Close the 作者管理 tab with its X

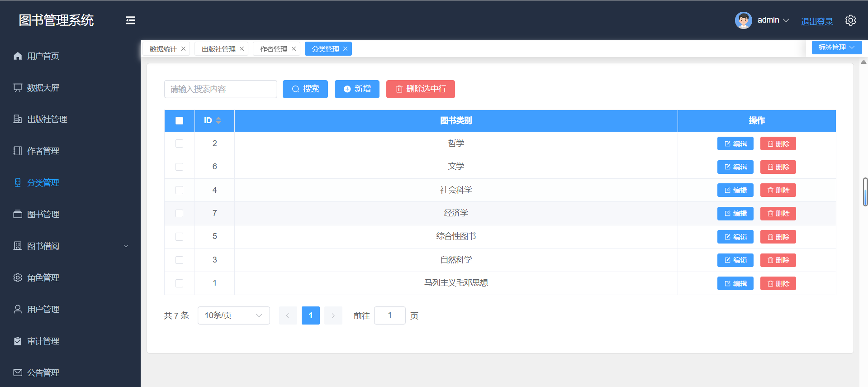[294, 49]
